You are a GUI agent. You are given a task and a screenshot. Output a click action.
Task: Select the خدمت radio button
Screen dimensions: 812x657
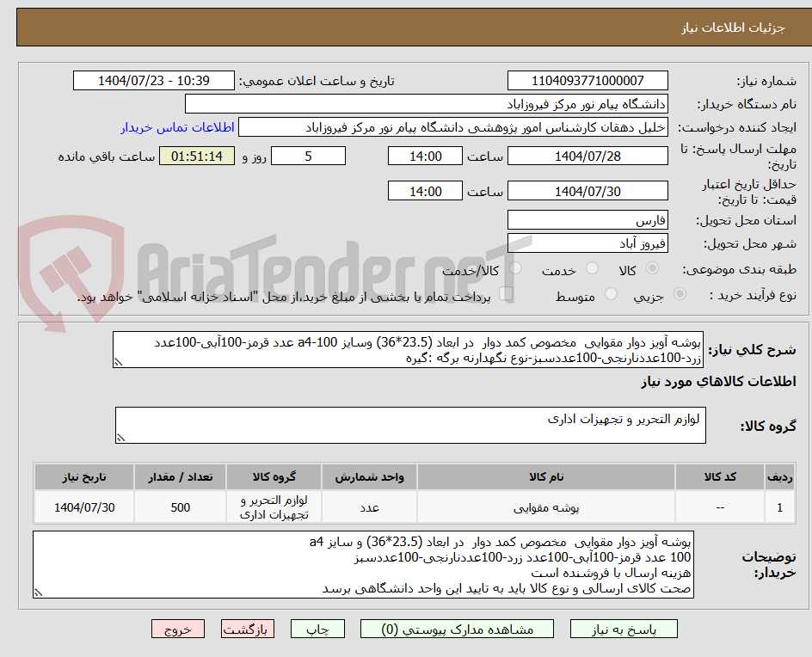pos(592,268)
